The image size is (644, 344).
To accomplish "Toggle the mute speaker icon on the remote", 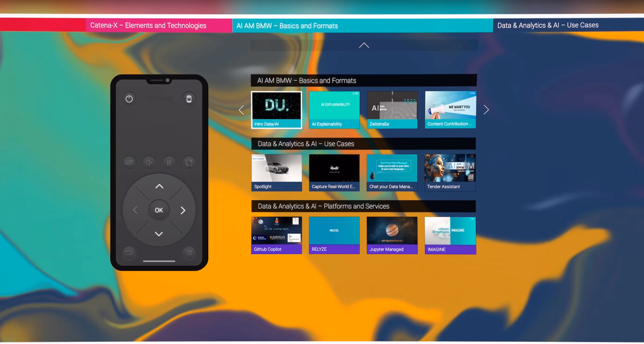I will point(149,162).
